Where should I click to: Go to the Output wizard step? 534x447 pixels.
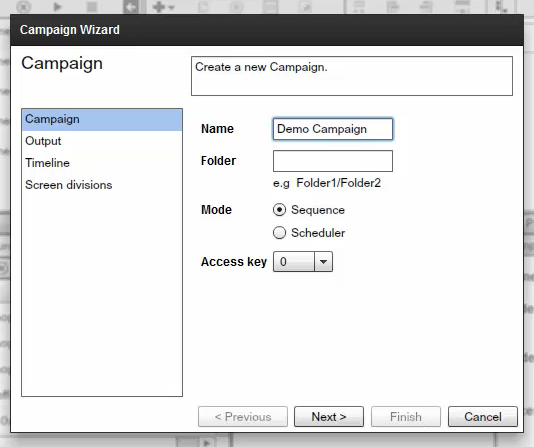[x=102, y=141]
